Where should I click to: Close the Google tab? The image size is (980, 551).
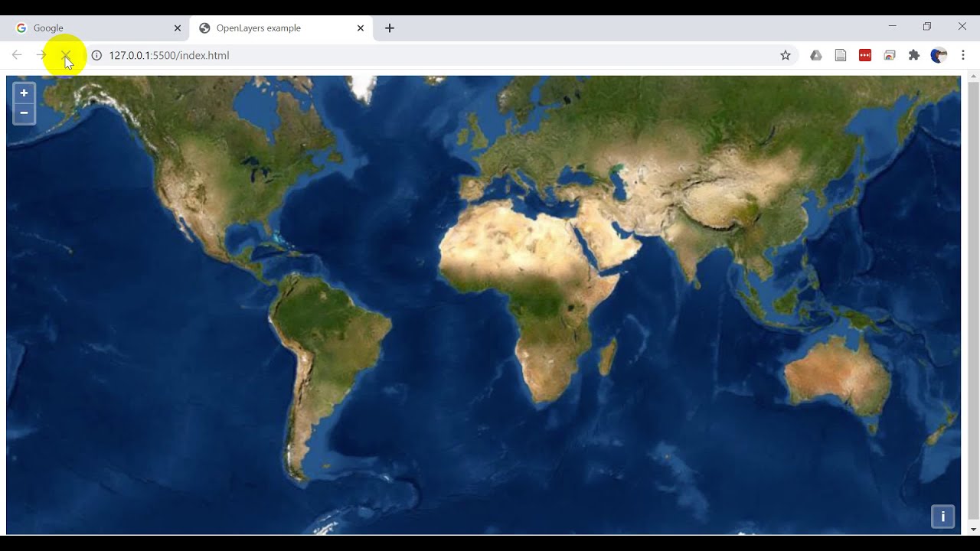[178, 28]
